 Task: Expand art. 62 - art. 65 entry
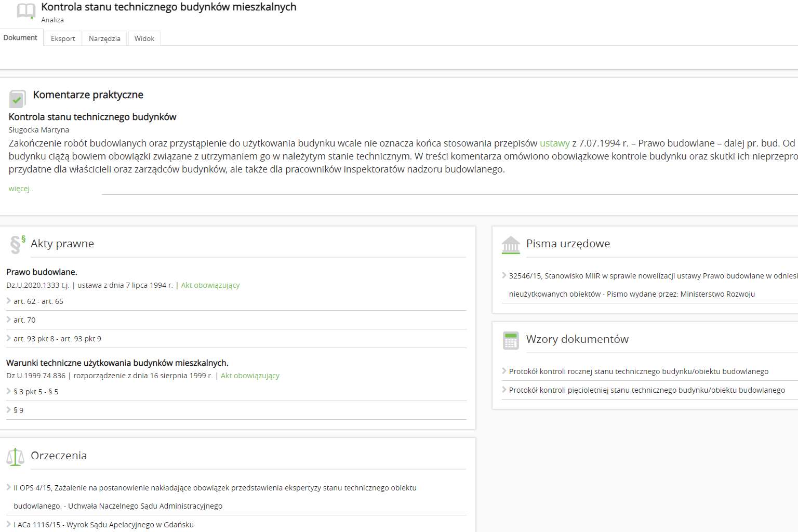pos(38,301)
